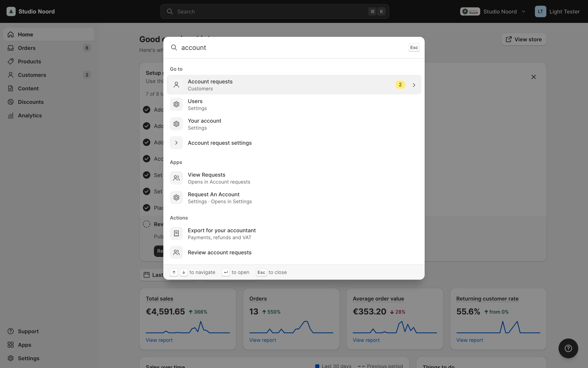Click the Export for your accountant receipt icon
588x368 pixels.
(x=176, y=234)
